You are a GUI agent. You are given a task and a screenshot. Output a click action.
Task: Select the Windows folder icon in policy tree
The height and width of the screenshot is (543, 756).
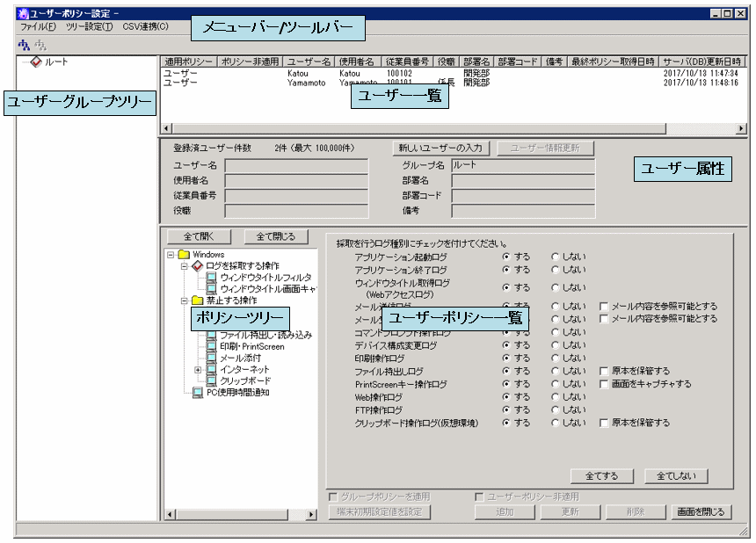coord(184,256)
